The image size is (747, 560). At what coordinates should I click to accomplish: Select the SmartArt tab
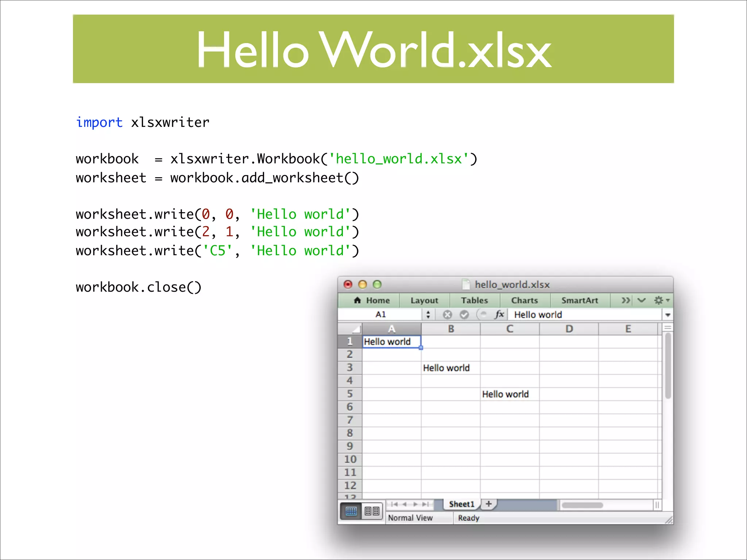[580, 300]
